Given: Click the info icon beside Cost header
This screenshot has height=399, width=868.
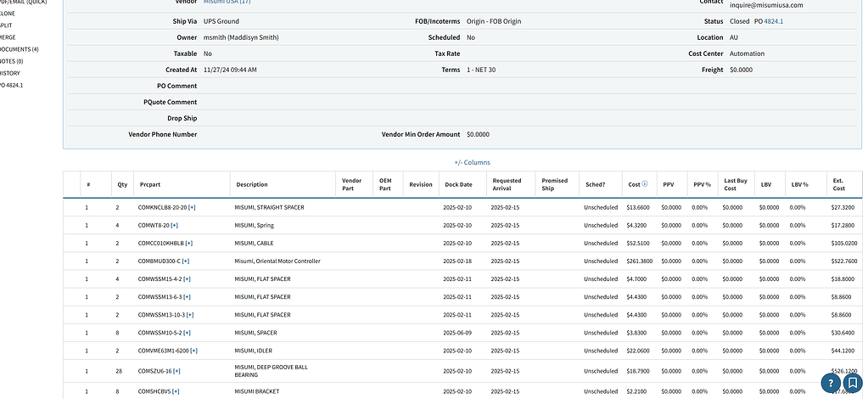Looking at the screenshot, I should pyautogui.click(x=645, y=184).
